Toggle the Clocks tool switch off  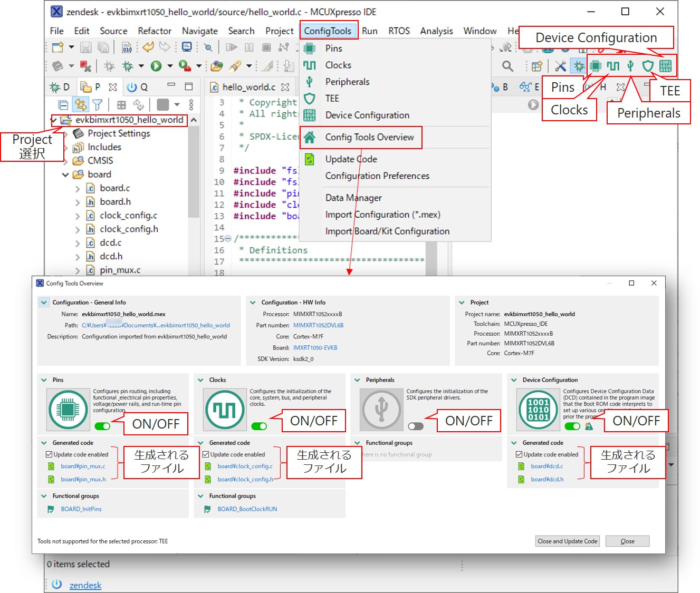coord(259,426)
